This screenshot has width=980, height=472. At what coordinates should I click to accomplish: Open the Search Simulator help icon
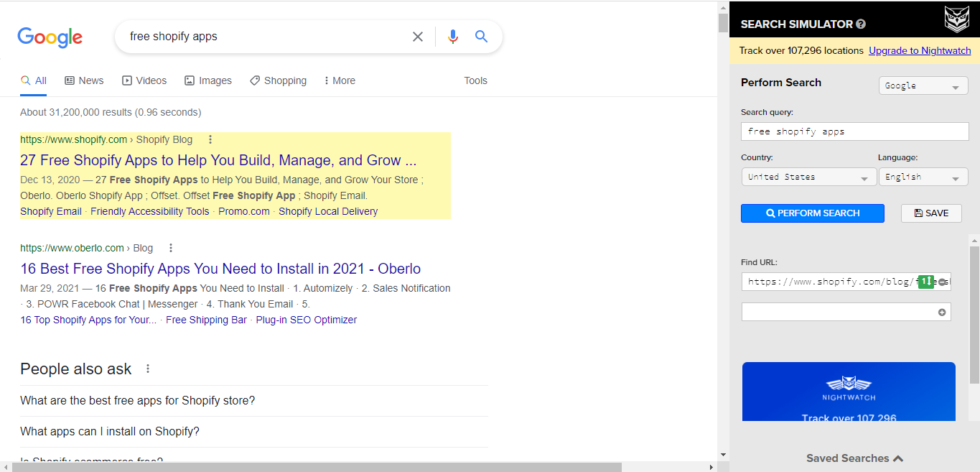(x=860, y=24)
